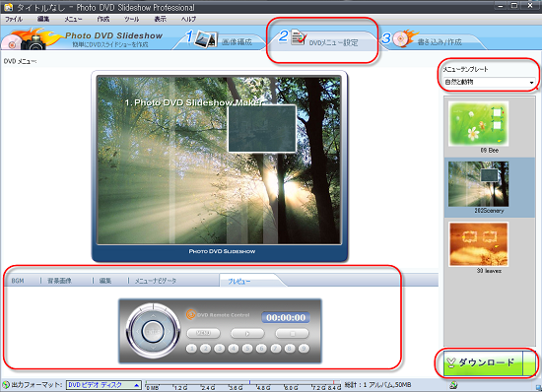Switch to the BGM tab
542x392 pixels.
coord(18,281)
